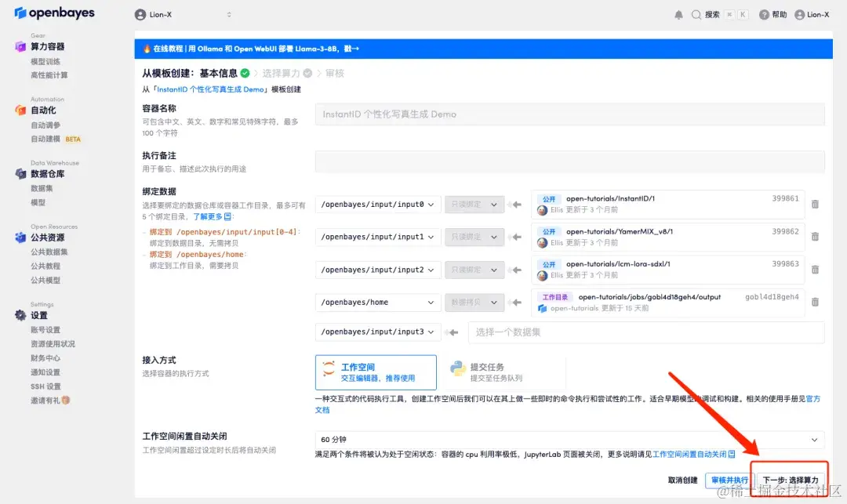Open 账号设置 in the sidebar
Viewport: 847px width, 504px height.
tap(45, 330)
